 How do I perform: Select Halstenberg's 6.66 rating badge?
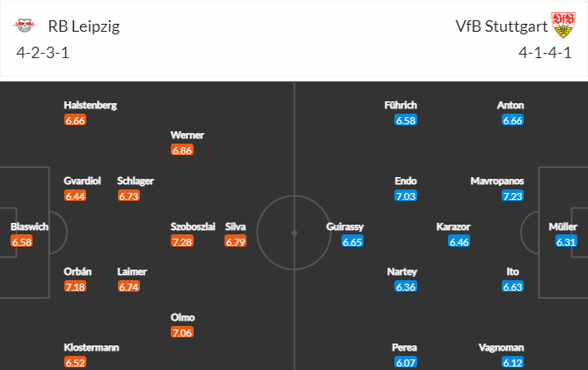[x=75, y=120]
